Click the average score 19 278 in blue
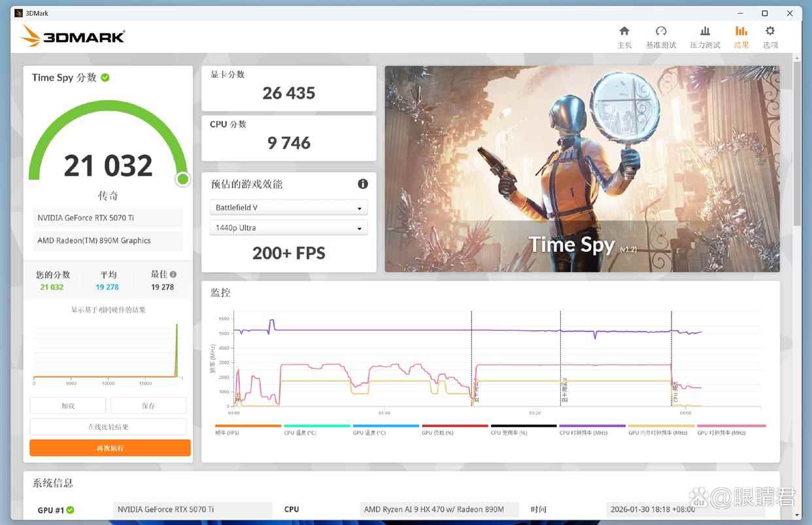 [107, 287]
